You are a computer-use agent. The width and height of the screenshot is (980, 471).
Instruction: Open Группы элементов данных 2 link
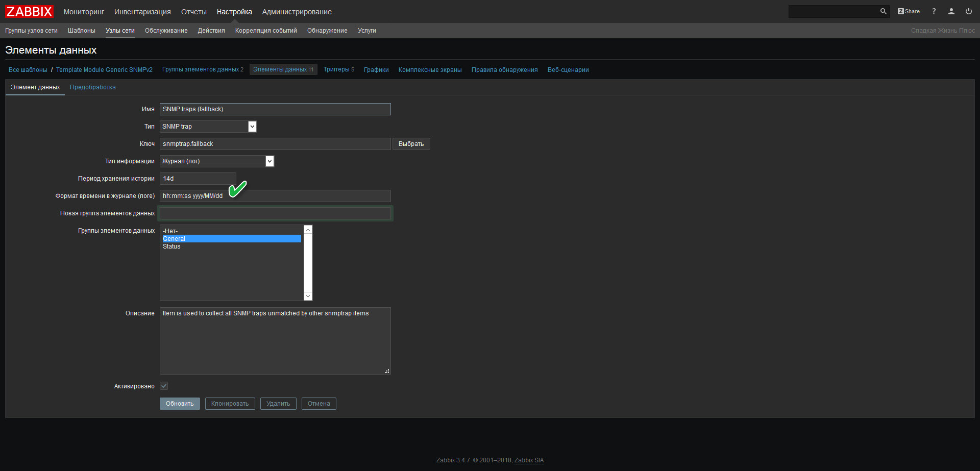pyautogui.click(x=203, y=69)
